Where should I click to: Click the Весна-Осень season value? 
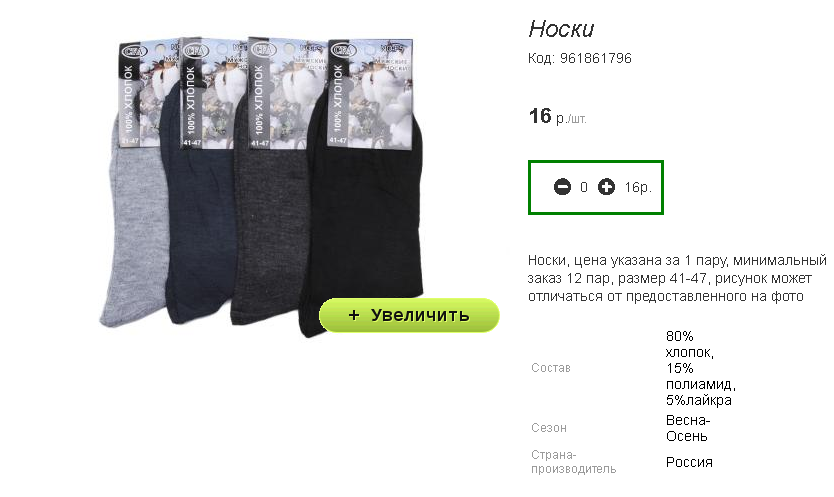pyautogui.click(x=688, y=428)
